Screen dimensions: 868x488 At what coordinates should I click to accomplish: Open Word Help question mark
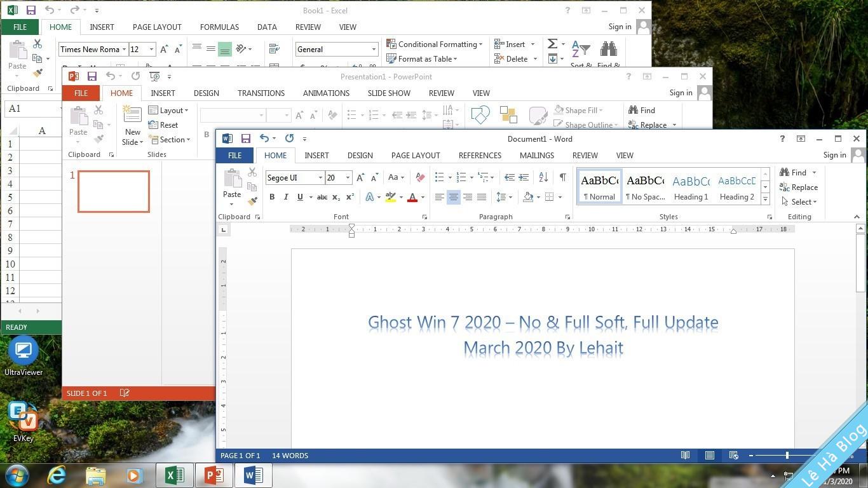click(782, 139)
